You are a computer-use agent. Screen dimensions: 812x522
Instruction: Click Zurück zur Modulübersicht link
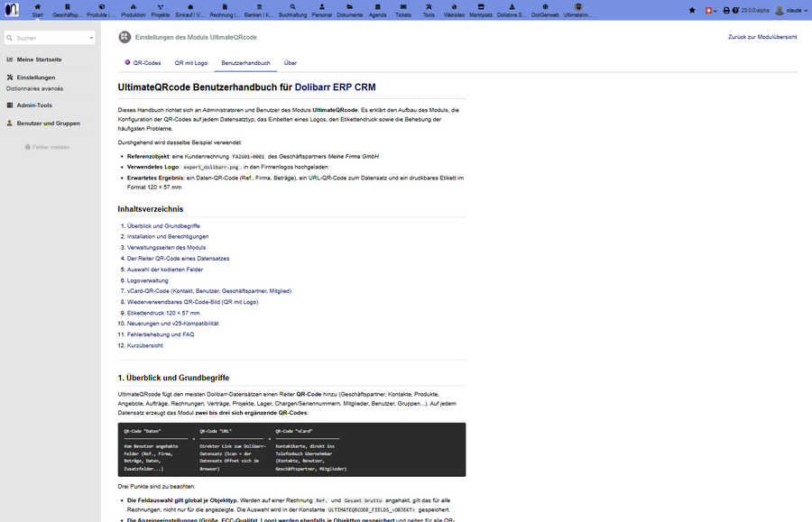point(762,37)
